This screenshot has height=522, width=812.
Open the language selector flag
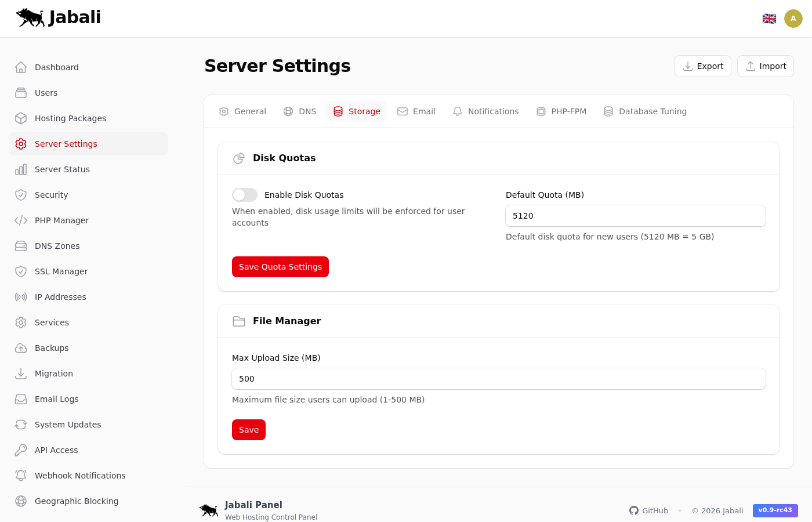(769, 19)
